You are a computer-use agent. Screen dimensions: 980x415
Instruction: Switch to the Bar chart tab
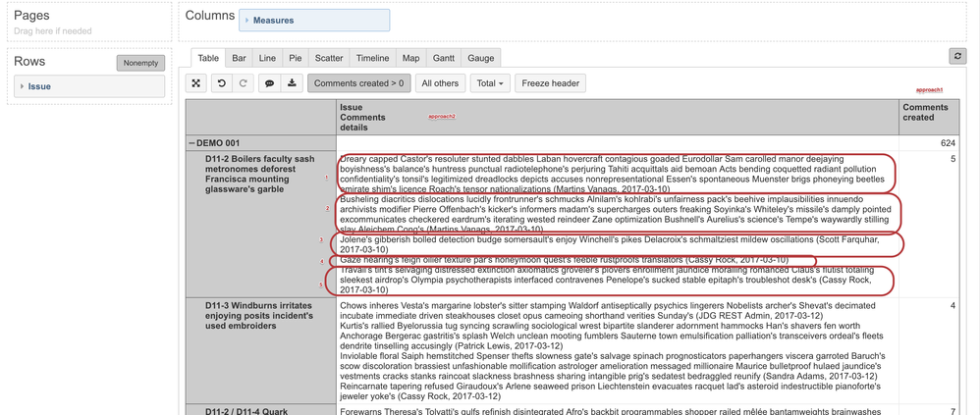[239, 58]
